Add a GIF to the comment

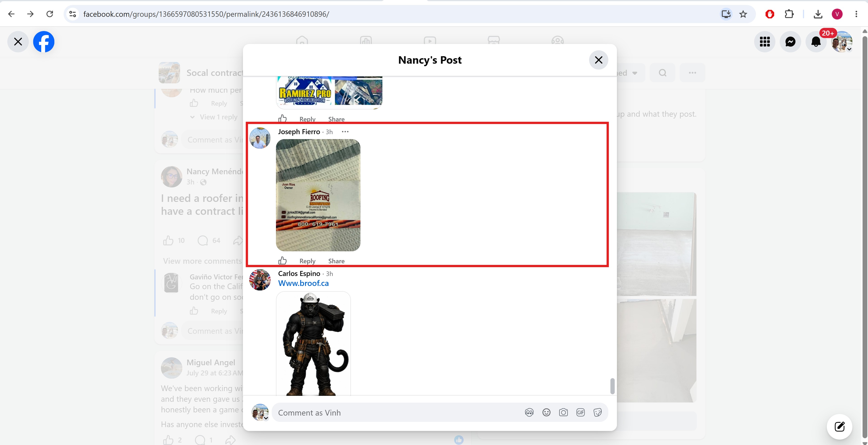580,413
